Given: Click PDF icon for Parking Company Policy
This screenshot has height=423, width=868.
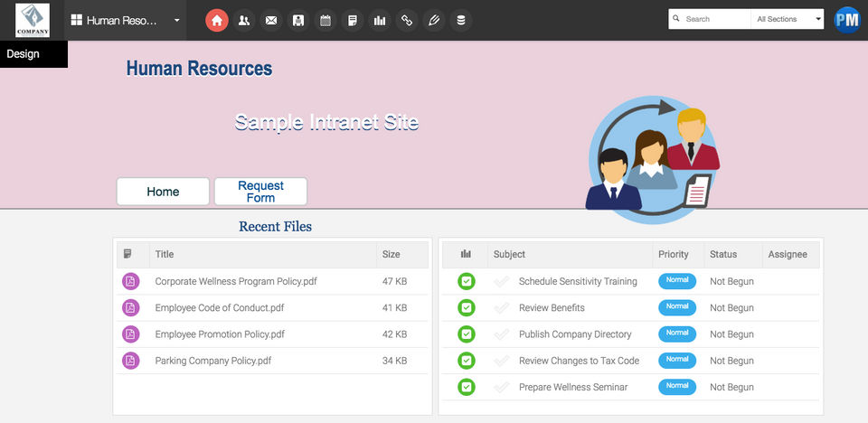Looking at the screenshot, I should click(x=130, y=361).
